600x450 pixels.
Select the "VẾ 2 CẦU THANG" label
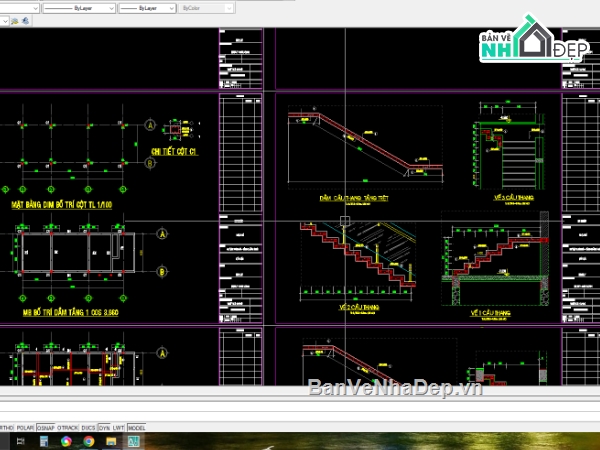pos(359,307)
